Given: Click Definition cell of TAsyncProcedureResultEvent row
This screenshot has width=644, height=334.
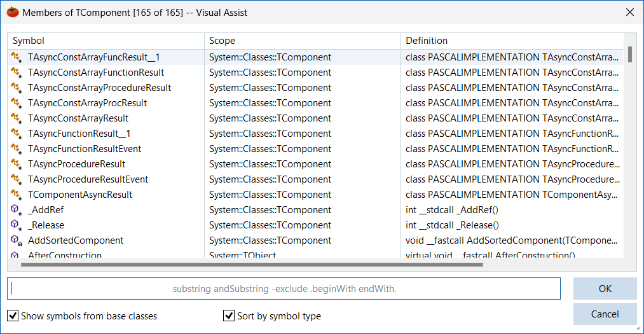Looking at the screenshot, I should (x=512, y=179).
